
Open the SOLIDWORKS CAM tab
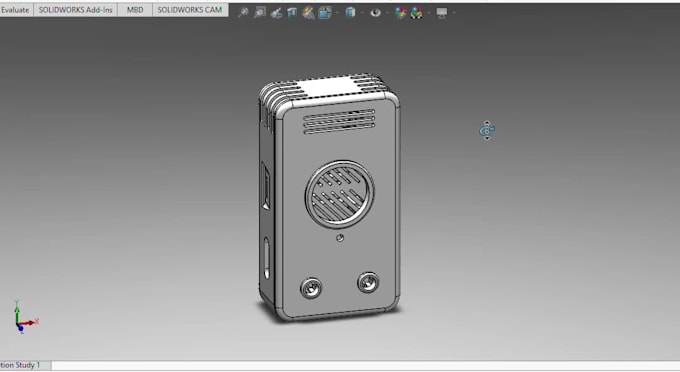pos(190,10)
